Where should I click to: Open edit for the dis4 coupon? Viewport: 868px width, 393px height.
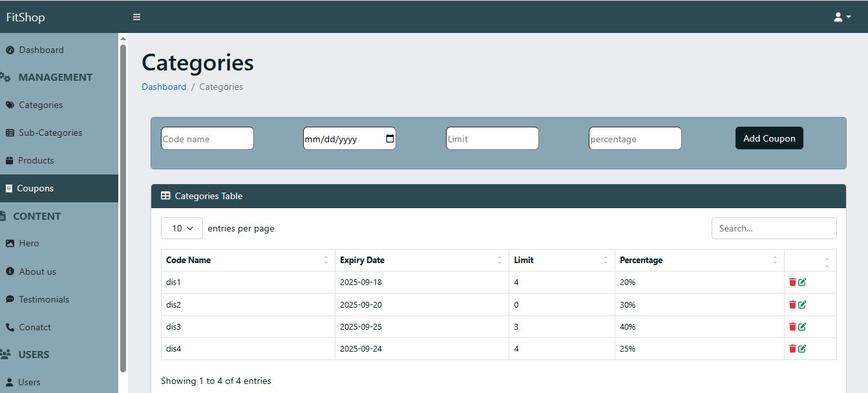coord(803,349)
